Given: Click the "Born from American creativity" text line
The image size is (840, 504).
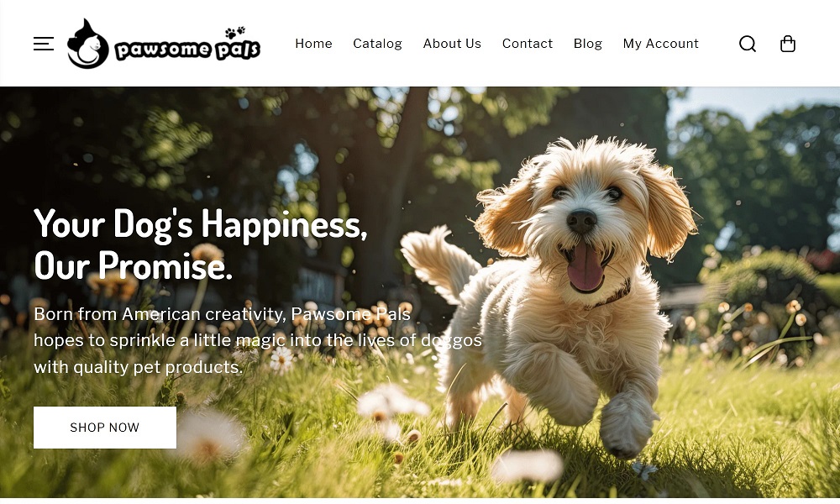Looking at the screenshot, I should pos(223,314).
